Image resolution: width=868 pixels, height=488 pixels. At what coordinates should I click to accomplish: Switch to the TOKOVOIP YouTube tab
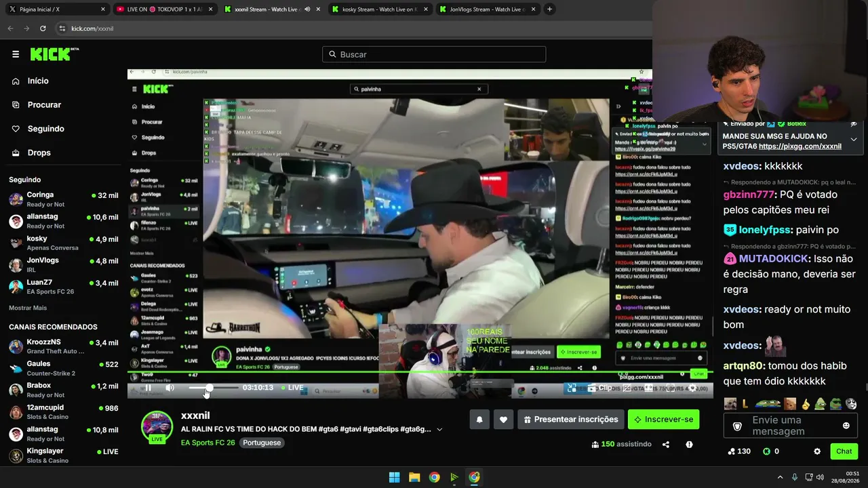[x=164, y=9]
